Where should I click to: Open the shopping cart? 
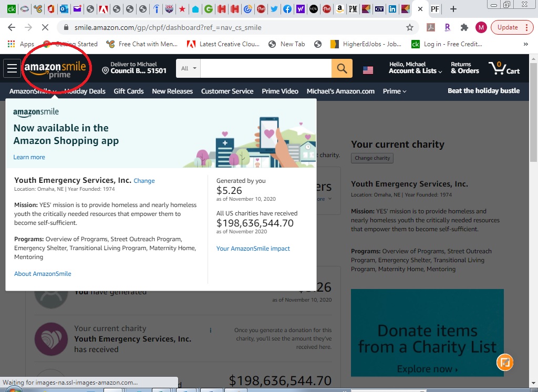[504, 68]
